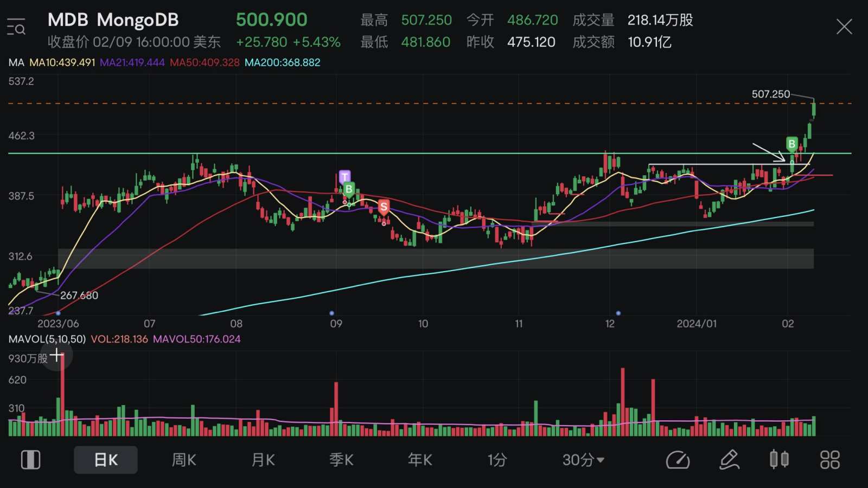Click the green B marker near September

point(349,189)
